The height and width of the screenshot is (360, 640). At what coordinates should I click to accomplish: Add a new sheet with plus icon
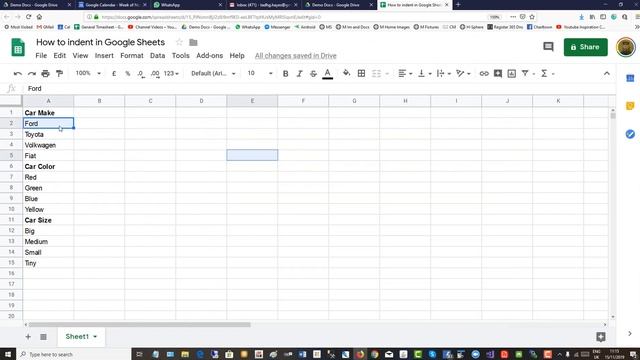click(28, 337)
